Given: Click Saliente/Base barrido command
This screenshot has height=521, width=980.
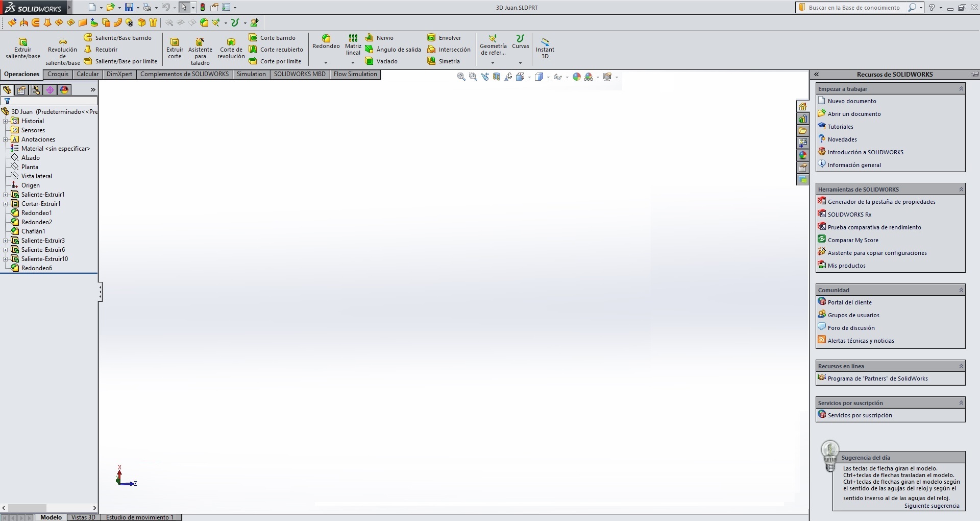Looking at the screenshot, I should click(118, 38).
